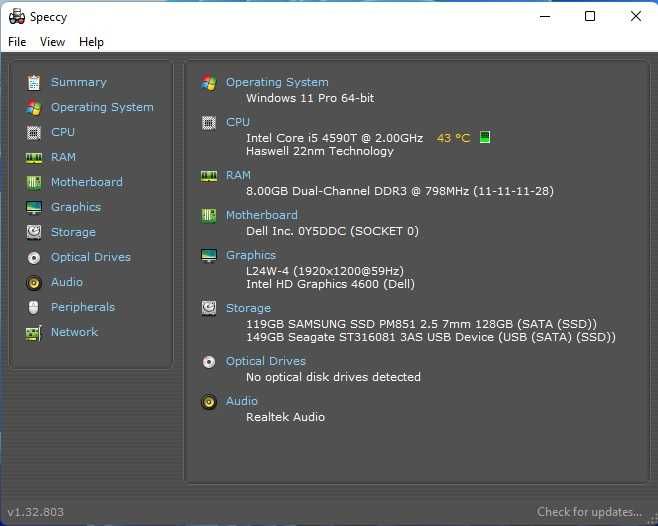This screenshot has width=658, height=526.
Task: Click the Motherboard icon in summary pane
Action: pos(209,216)
